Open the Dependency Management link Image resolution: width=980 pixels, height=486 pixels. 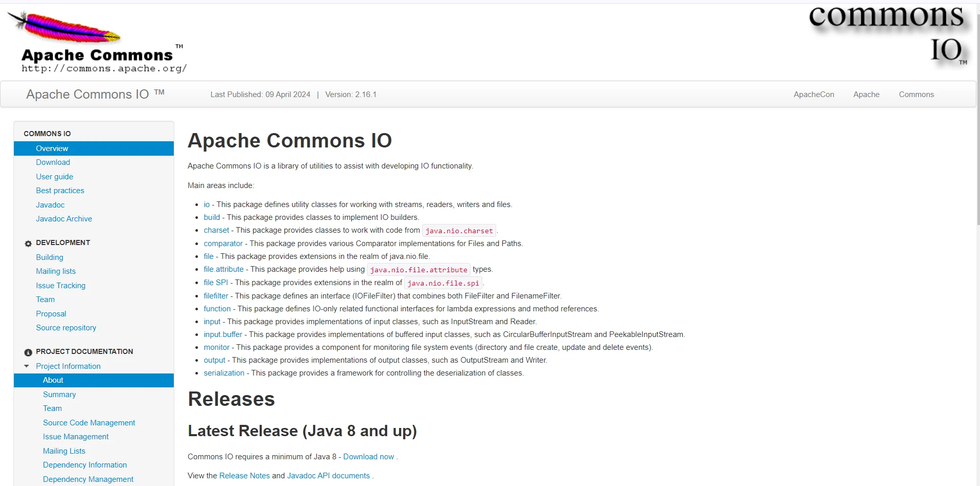(x=88, y=479)
